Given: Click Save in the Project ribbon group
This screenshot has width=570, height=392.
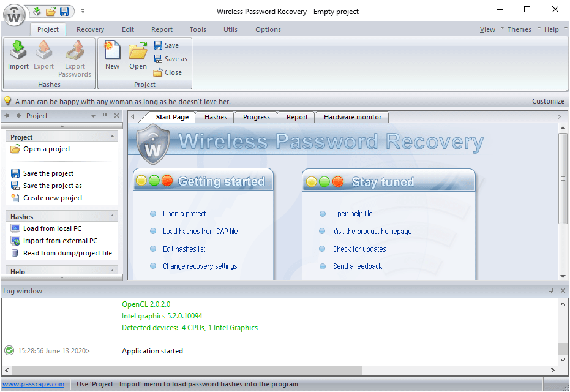Looking at the screenshot, I should (166, 45).
